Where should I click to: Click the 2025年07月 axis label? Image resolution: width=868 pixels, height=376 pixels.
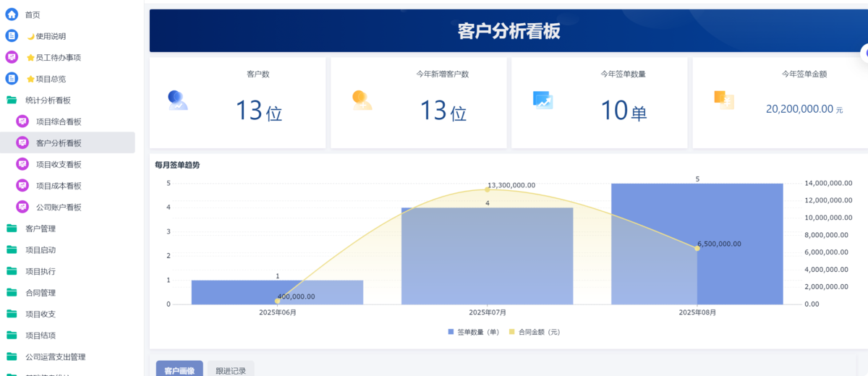[x=488, y=312]
